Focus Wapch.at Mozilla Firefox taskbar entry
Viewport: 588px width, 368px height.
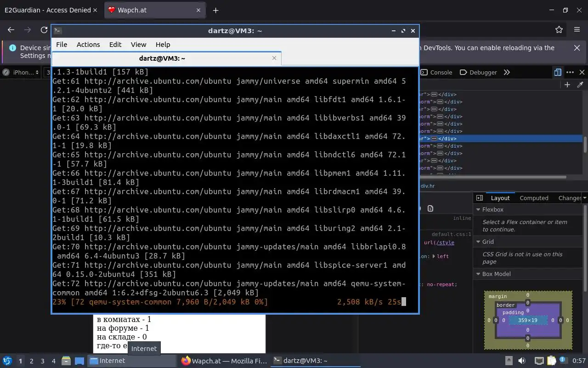click(224, 361)
